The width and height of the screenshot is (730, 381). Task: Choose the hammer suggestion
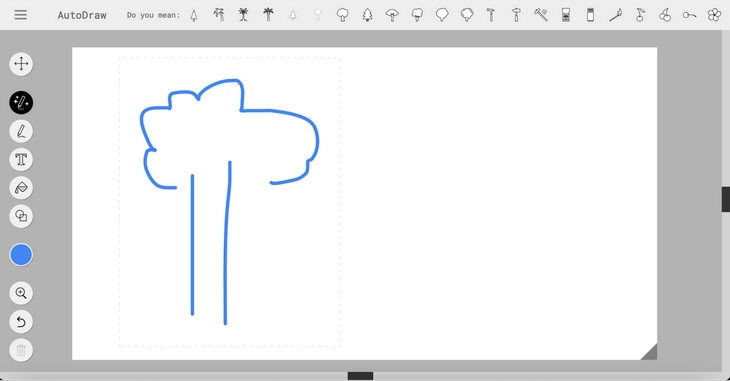pos(491,15)
